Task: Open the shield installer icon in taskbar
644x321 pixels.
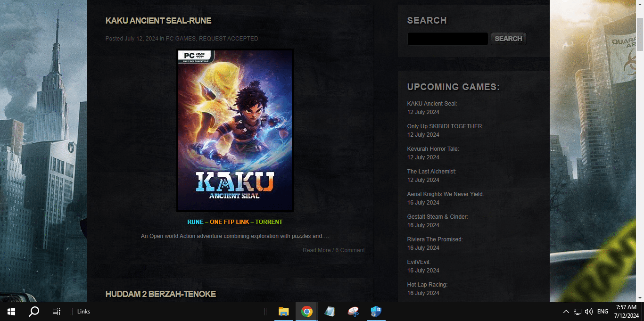Action: pyautogui.click(x=376, y=312)
